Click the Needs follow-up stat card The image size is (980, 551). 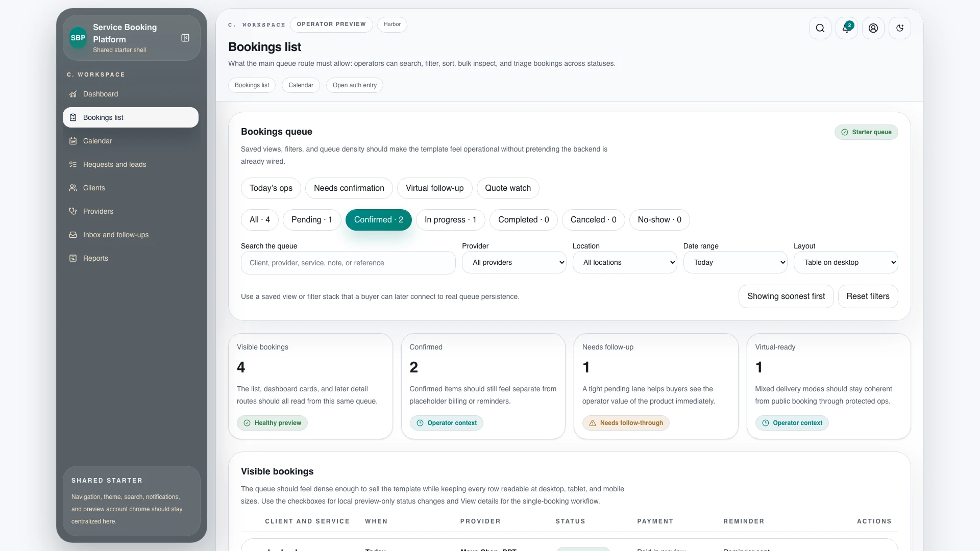[x=656, y=386]
